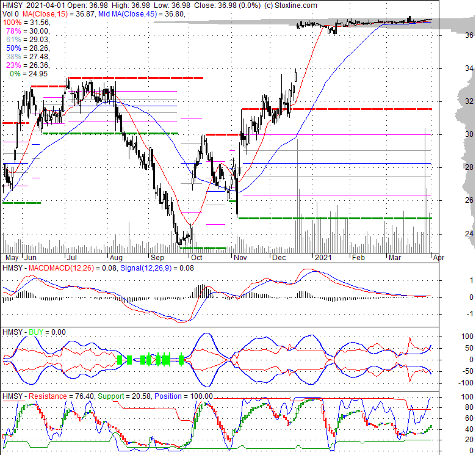476x455 pixels.
Task: Click the Feb label on time axis
Action: [358, 258]
